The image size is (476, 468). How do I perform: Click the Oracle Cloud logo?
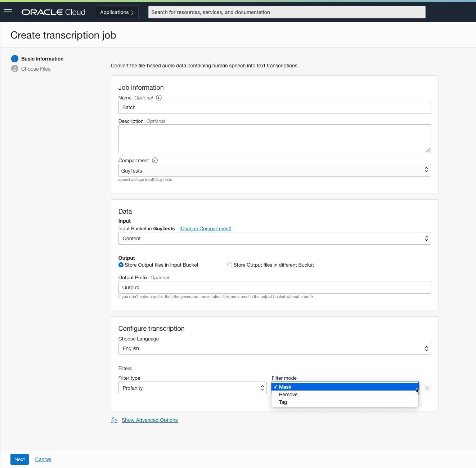53,12
